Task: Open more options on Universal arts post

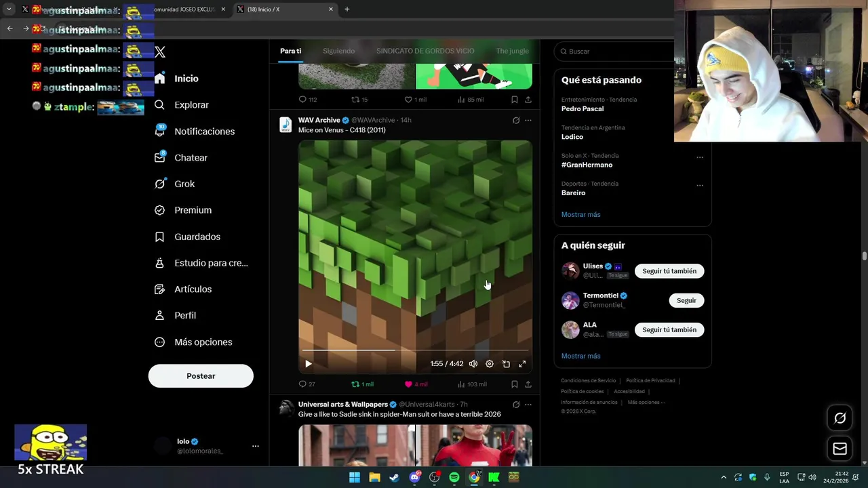Action: tap(528, 405)
